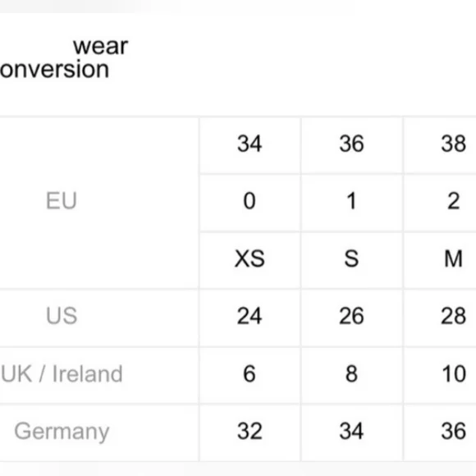Viewport: 476px width, 476px height.
Task: Select the US row label
Action: pyautogui.click(x=62, y=316)
